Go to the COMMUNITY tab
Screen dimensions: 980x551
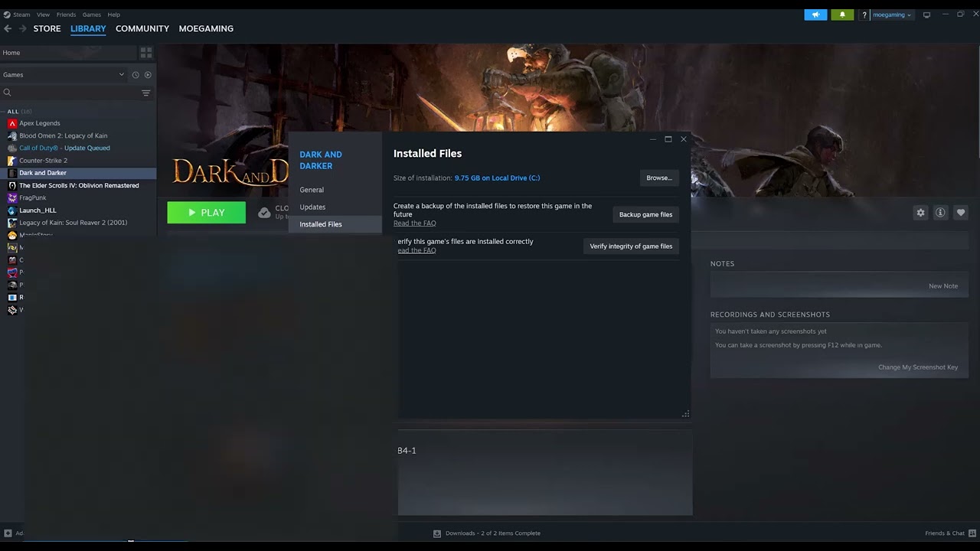click(142, 28)
